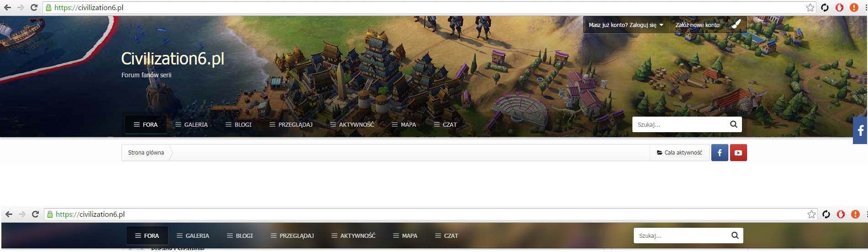Image resolution: width=868 pixels, height=252 pixels.
Task: Focus the Szukaj search field in the upper header
Action: point(680,124)
